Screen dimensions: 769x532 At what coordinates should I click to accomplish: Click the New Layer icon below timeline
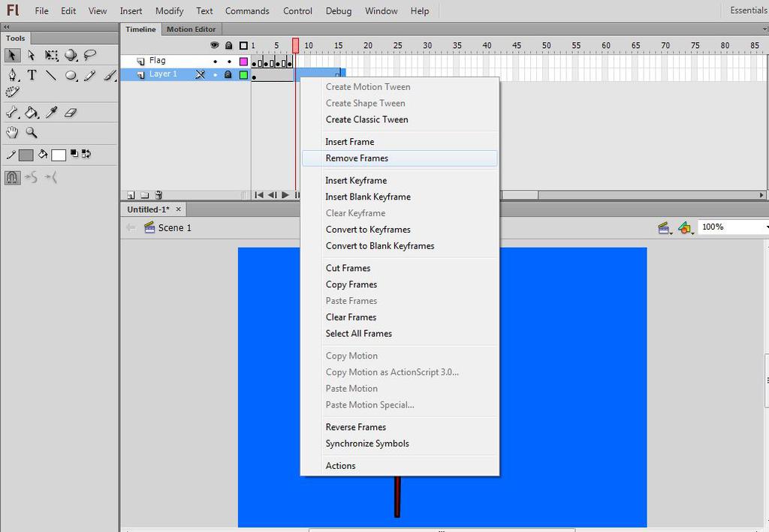130,195
